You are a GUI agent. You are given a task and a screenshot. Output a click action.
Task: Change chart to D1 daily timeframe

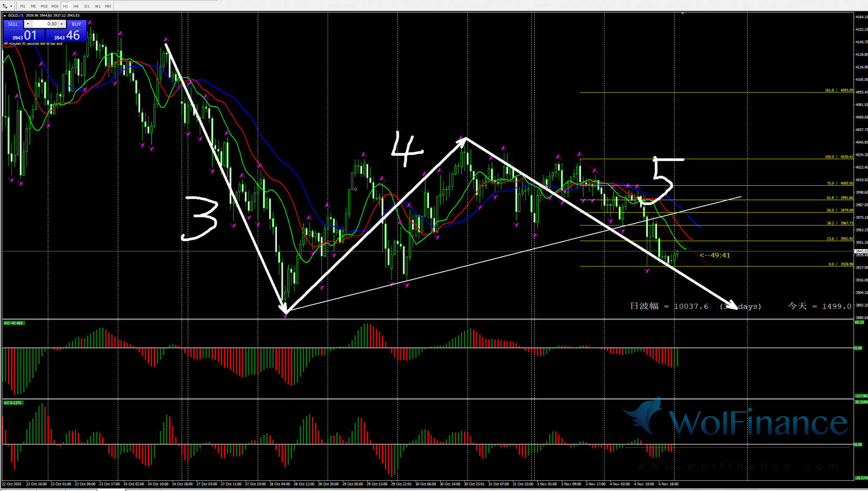[87, 6]
